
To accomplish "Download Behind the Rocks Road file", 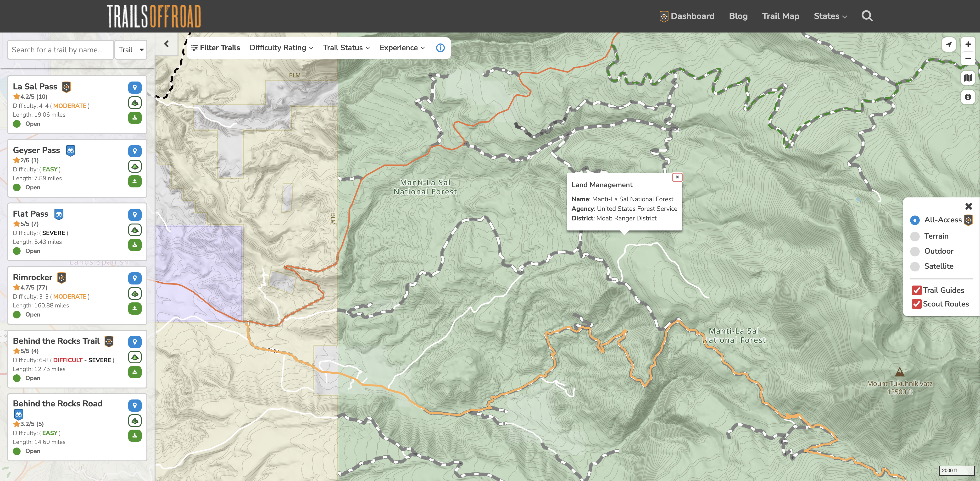I will coord(135,436).
